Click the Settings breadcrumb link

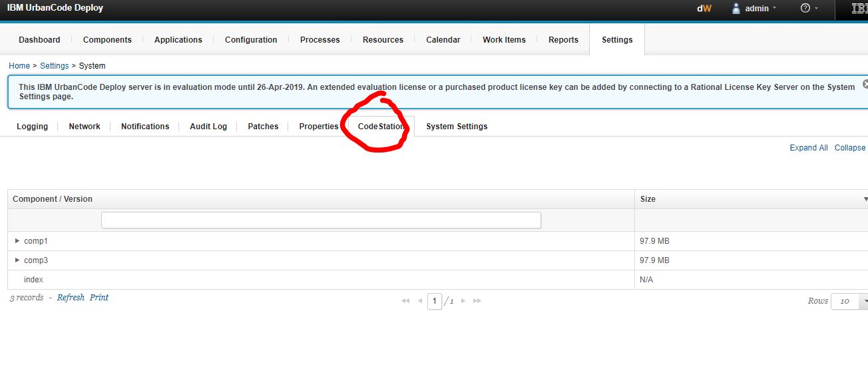tap(54, 66)
